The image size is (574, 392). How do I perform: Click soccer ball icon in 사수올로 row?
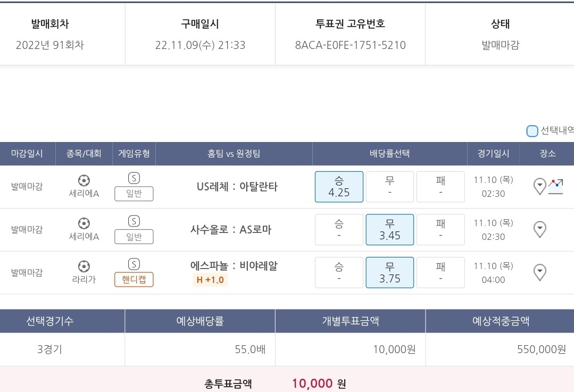84,223
